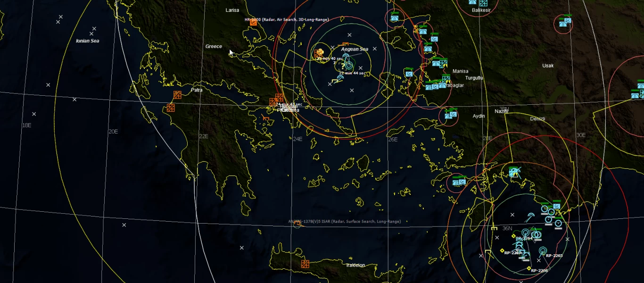Click the yellow question mark unknown contact

click(343, 66)
